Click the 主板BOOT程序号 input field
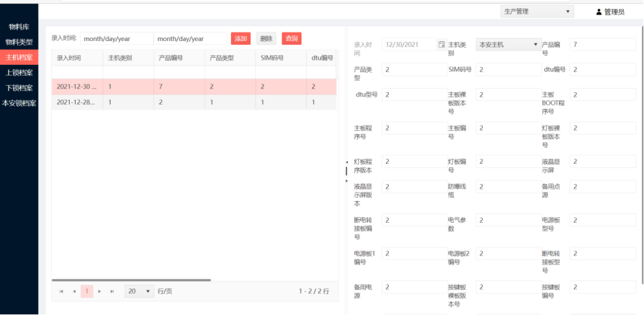 (x=602, y=95)
